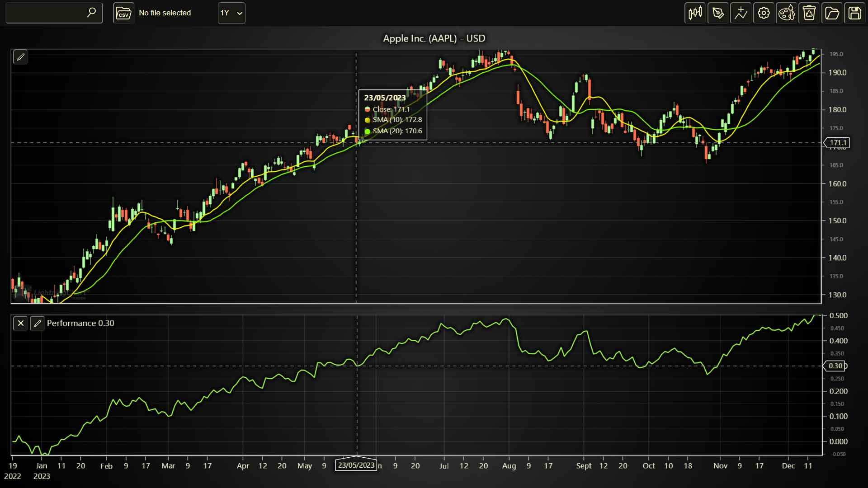This screenshot has width=868, height=488.
Task: Open a saved layout folder
Action: point(832,13)
